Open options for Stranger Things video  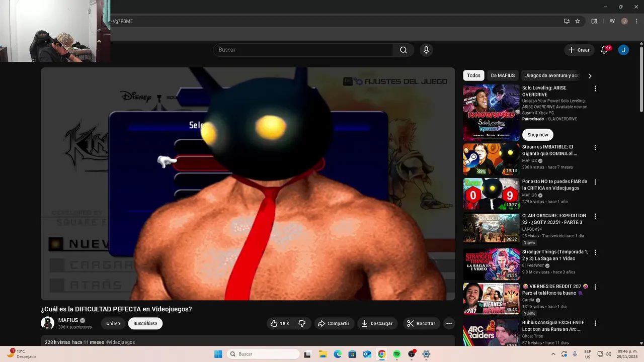tap(595, 252)
